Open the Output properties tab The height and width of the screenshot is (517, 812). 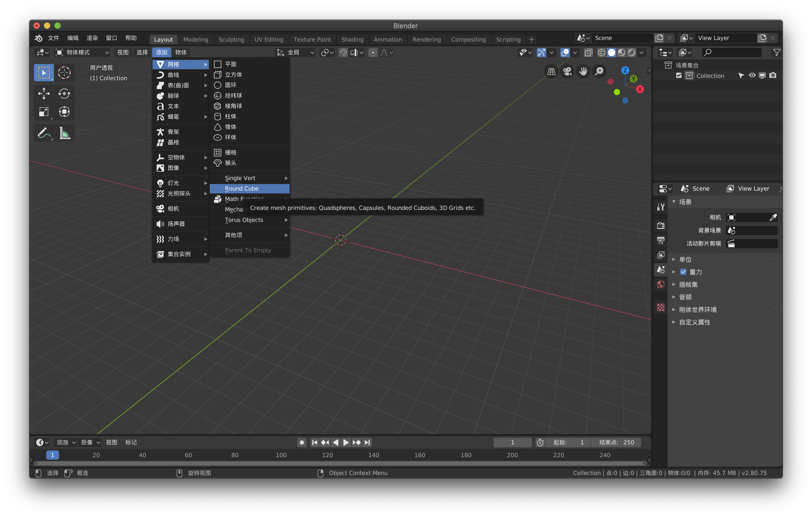pos(661,240)
